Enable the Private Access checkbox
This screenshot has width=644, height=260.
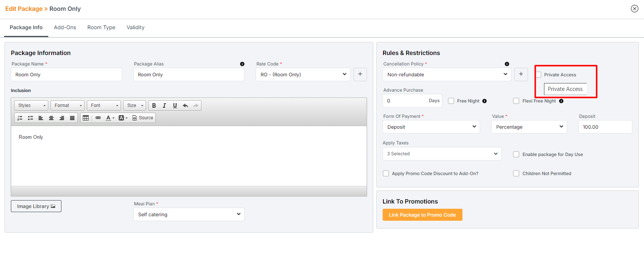pos(538,75)
